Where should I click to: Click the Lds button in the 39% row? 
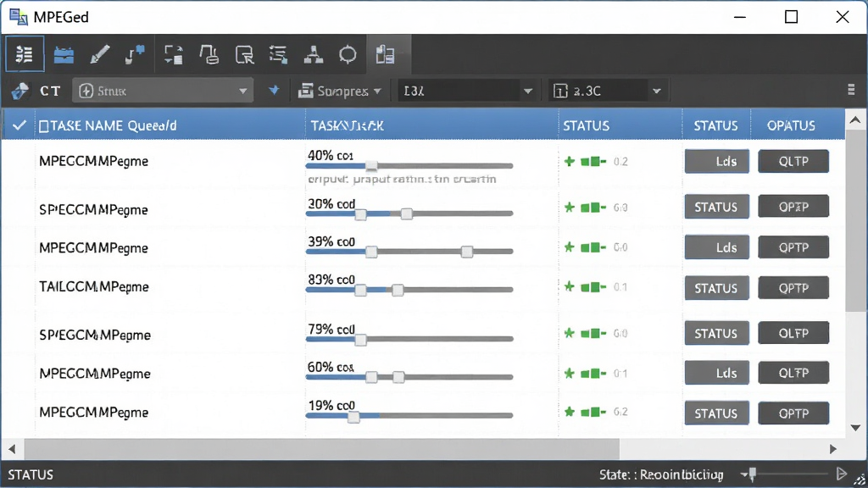717,247
